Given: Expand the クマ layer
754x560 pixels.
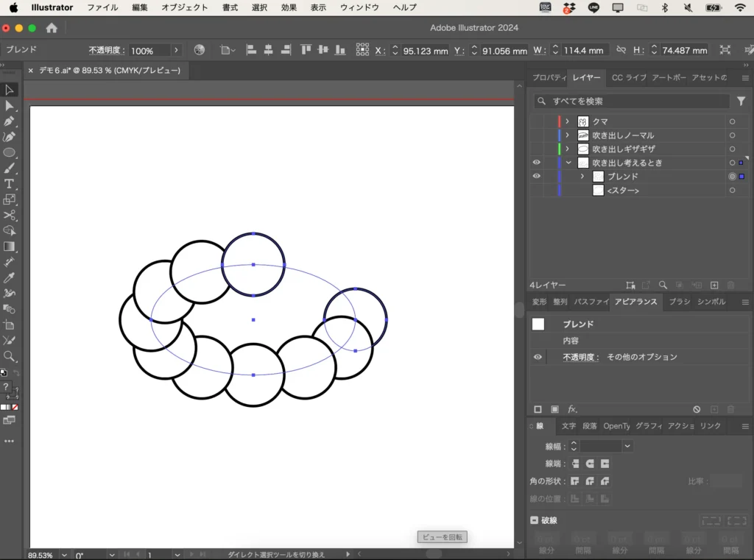Looking at the screenshot, I should pos(567,121).
